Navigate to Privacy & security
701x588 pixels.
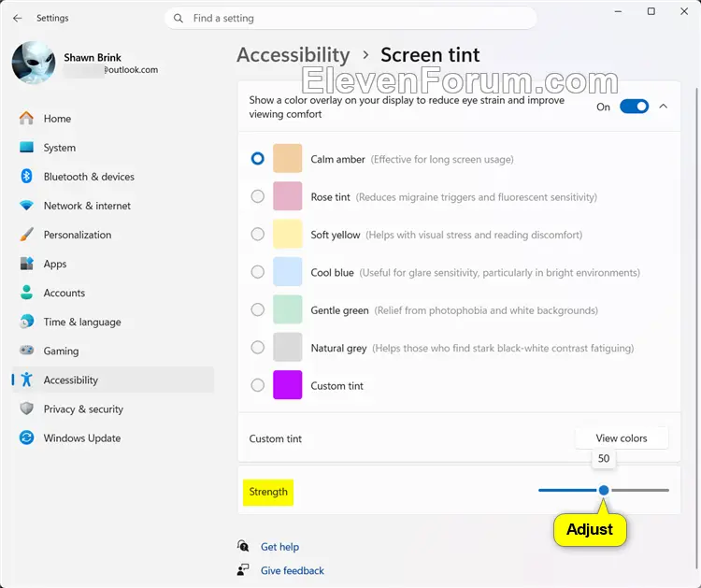[x=113, y=409]
